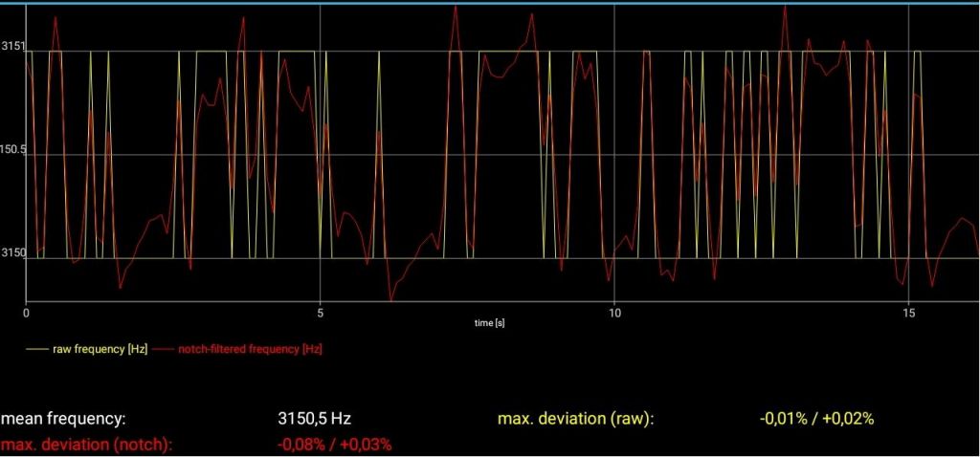980x457 pixels.
Task: Click the 0 tick on the time axis
Action: pyautogui.click(x=27, y=313)
